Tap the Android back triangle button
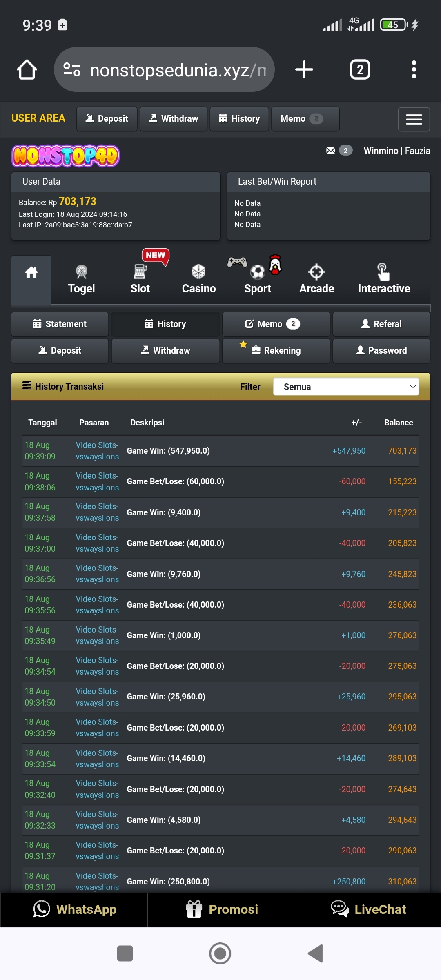This screenshot has width=441, height=980. pyautogui.click(x=316, y=953)
